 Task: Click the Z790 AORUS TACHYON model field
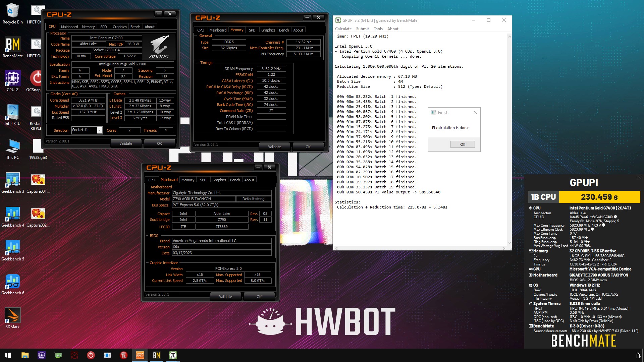pos(204,199)
